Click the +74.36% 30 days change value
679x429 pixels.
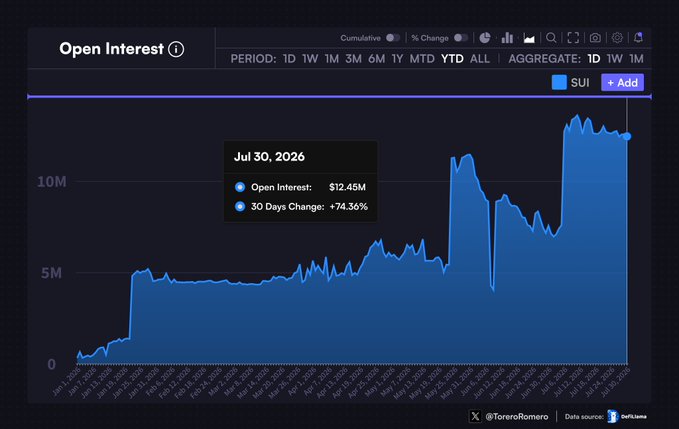[349, 206]
